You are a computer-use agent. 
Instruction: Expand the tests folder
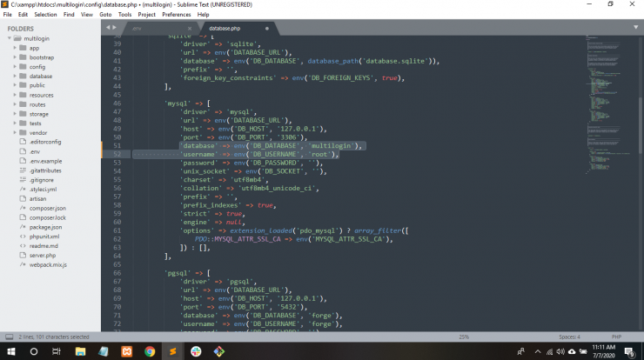[x=15, y=123]
